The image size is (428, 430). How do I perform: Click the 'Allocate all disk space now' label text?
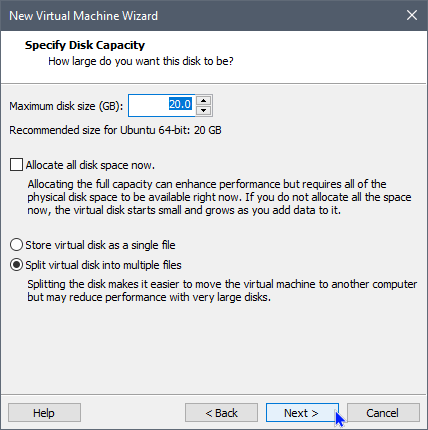pyautogui.click(x=90, y=165)
